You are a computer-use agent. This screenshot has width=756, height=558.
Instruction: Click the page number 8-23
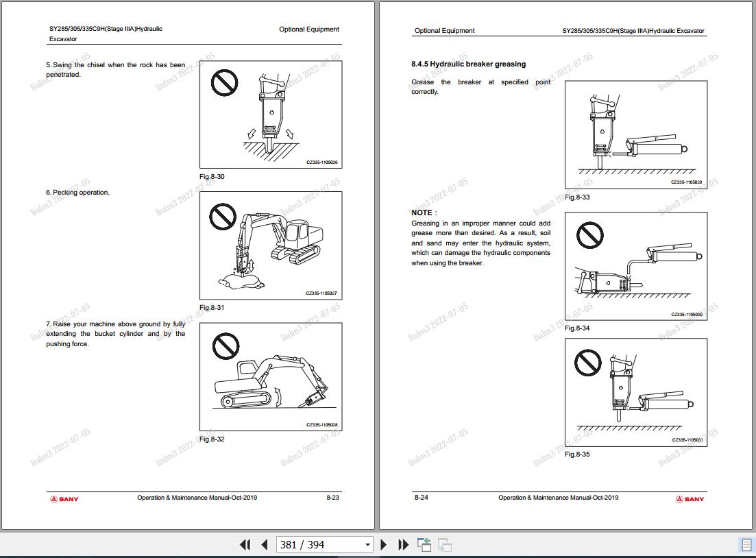pos(332,498)
